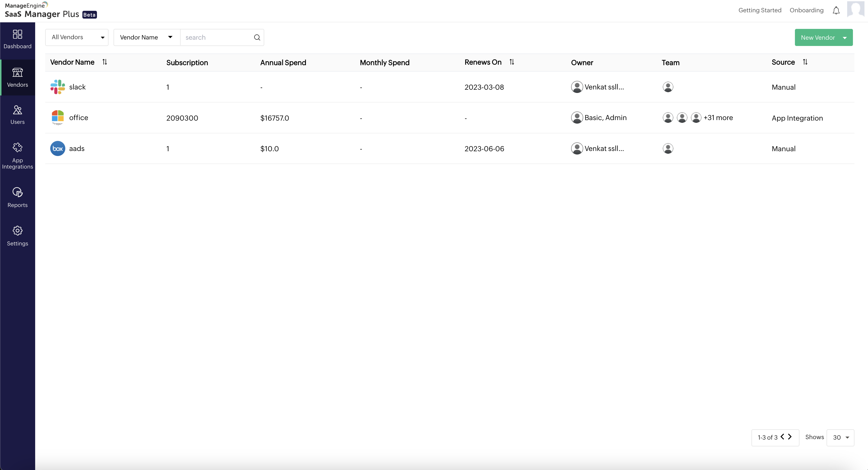Open the Vendor Name search-field dropdown
This screenshot has width=868, height=470.
(x=147, y=37)
